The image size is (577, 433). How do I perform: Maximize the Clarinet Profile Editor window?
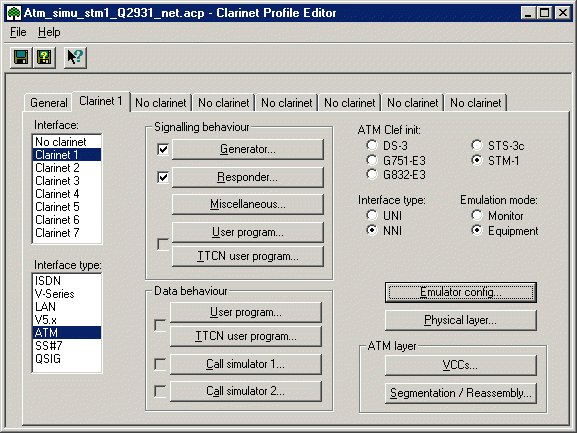point(545,13)
